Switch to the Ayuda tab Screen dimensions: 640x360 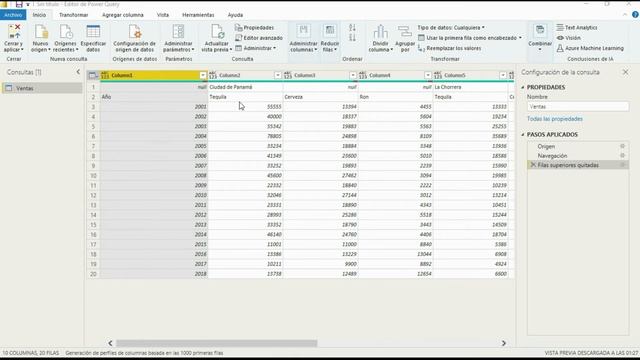pyautogui.click(x=235, y=15)
